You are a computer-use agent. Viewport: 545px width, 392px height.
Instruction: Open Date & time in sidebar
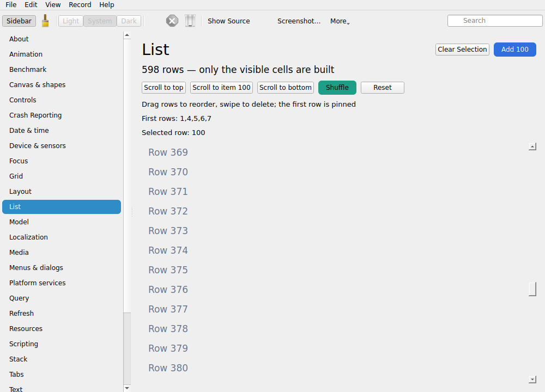point(62,131)
